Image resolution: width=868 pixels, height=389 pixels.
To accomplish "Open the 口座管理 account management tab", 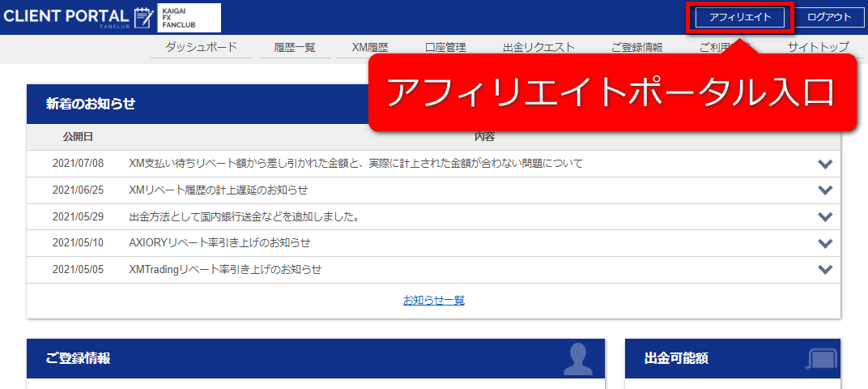I will coord(445,48).
